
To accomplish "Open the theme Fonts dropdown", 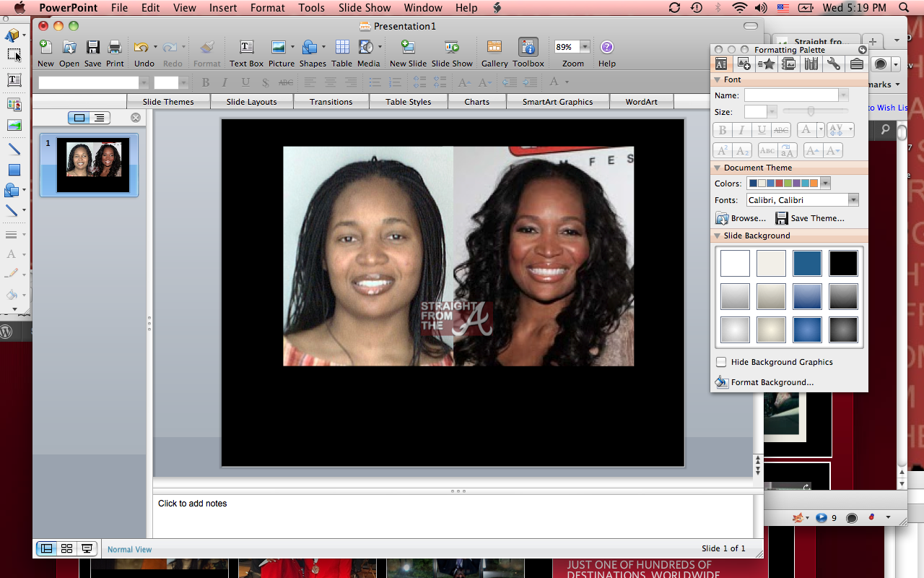I will click(853, 200).
